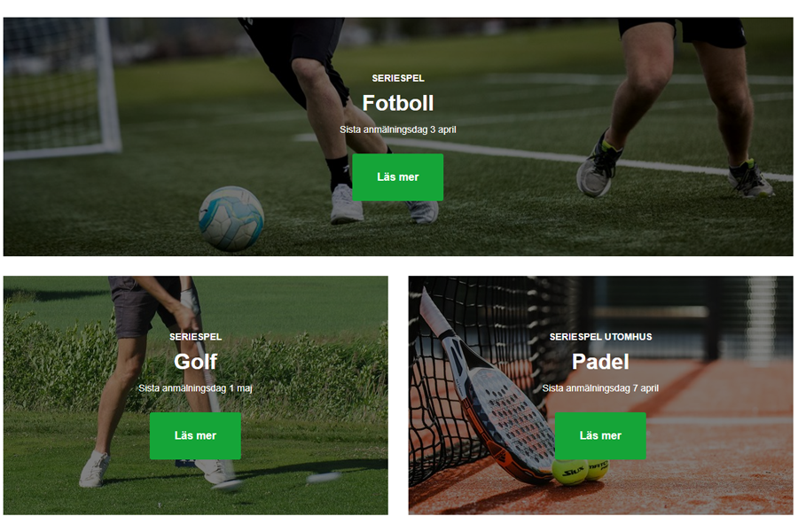Screen dimensions: 798x532
Task: Click the Läs mer button under Fotboll
Action: (397, 177)
